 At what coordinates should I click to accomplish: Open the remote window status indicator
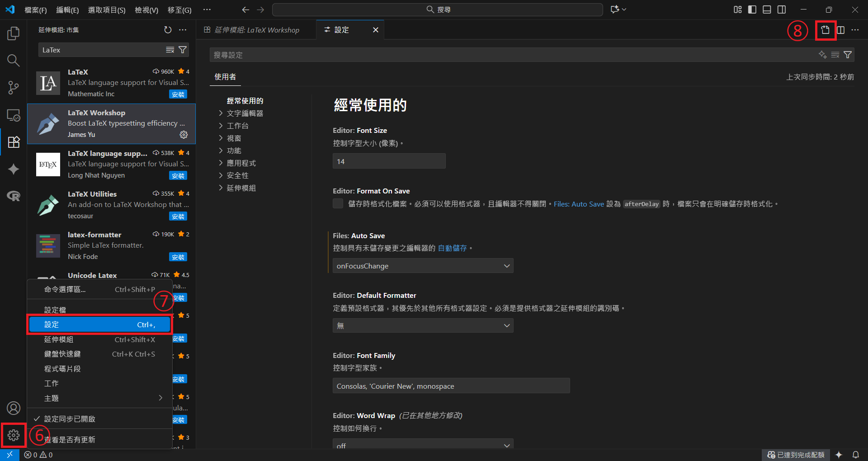click(9, 455)
